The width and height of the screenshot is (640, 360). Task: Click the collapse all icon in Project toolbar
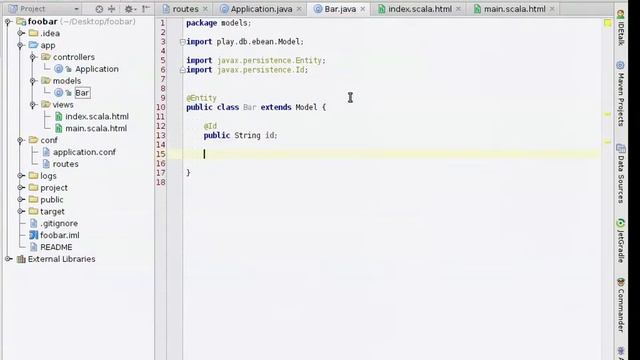tap(111, 9)
